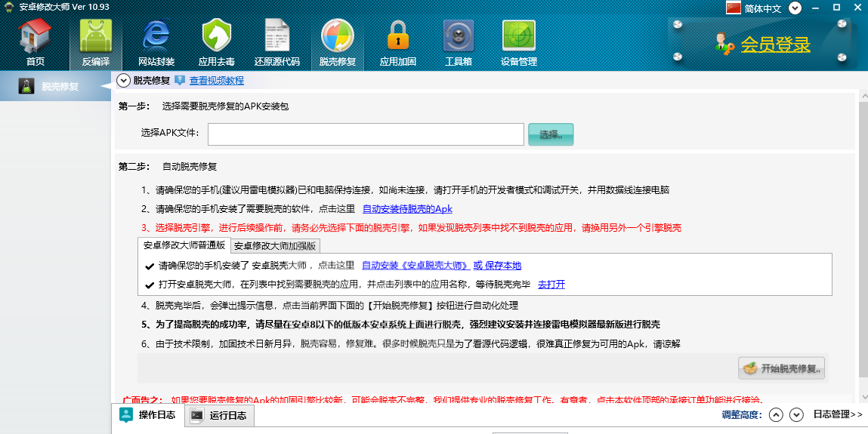Maximize the 安卓修改大师 window
868x434 pixels.
(x=836, y=8)
